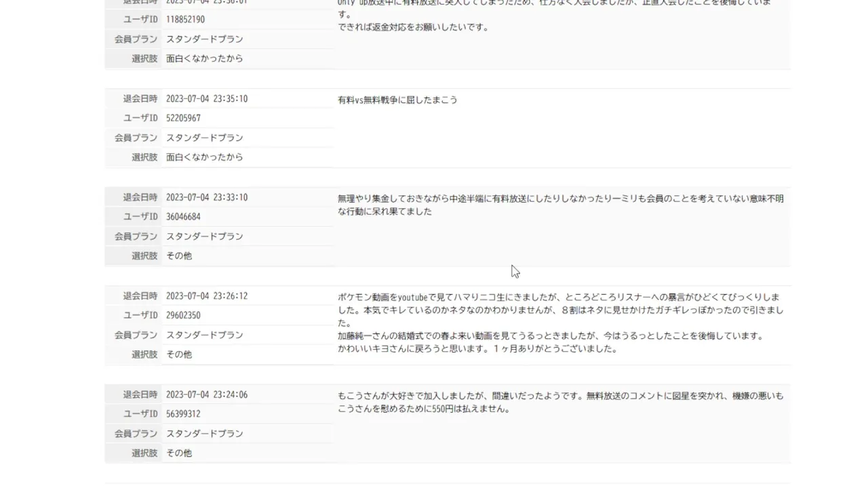Click comment starting '無理やり集金しておきながら'
The image size is (868, 488).
pos(561,205)
